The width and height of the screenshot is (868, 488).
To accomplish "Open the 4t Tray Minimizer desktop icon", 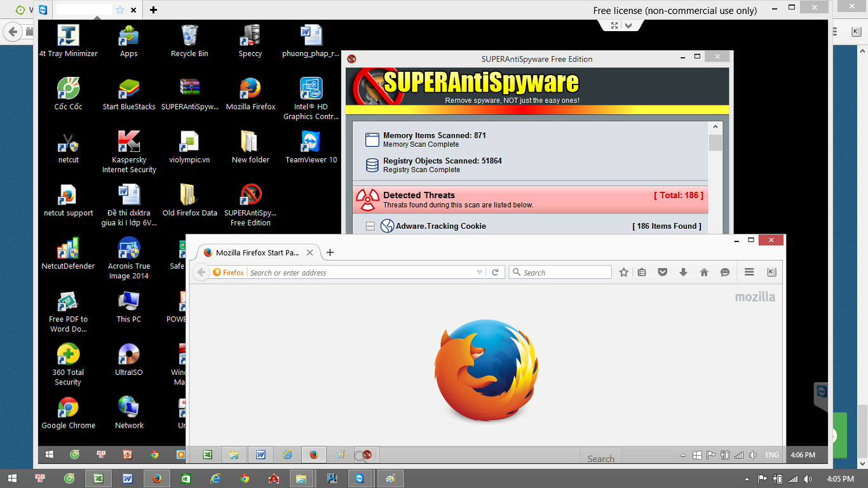I will [x=68, y=41].
